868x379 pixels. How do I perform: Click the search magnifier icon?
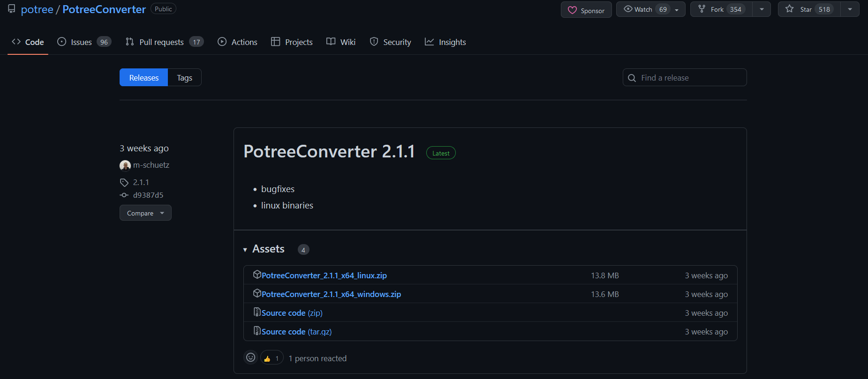[632, 78]
